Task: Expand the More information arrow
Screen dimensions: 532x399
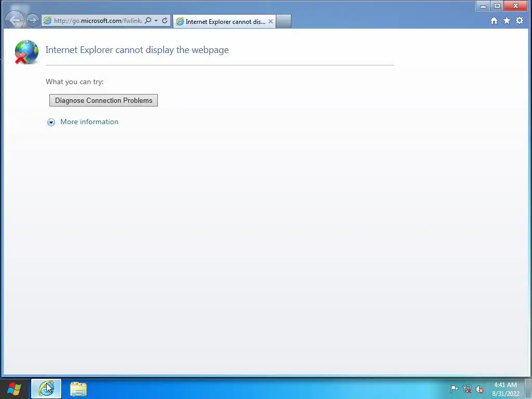Action: pos(51,122)
